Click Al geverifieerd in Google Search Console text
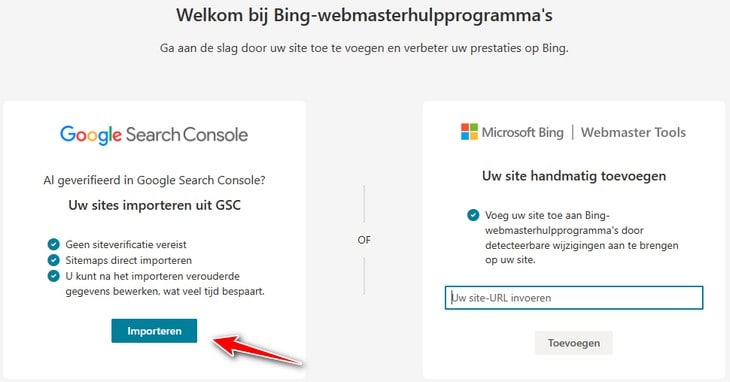 (x=154, y=180)
